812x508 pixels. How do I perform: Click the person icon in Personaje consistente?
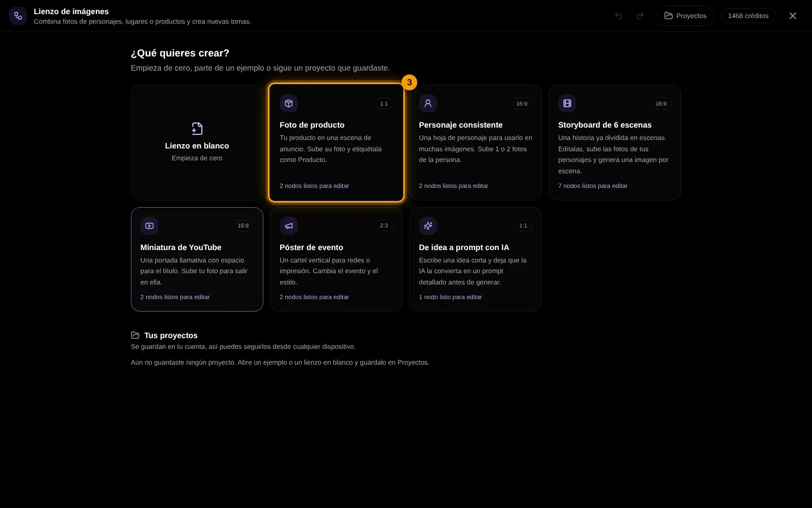428,103
